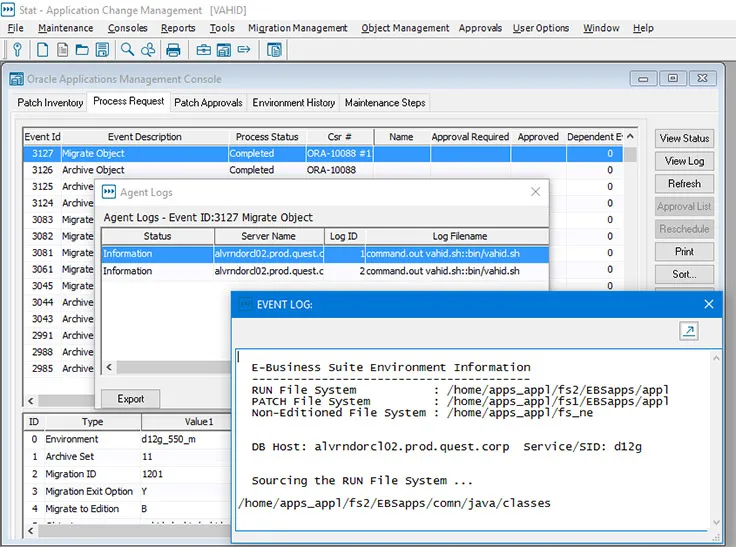This screenshot has width=736, height=547.
Task: Click the scroll-up arrow of the events list
Action: (x=630, y=137)
